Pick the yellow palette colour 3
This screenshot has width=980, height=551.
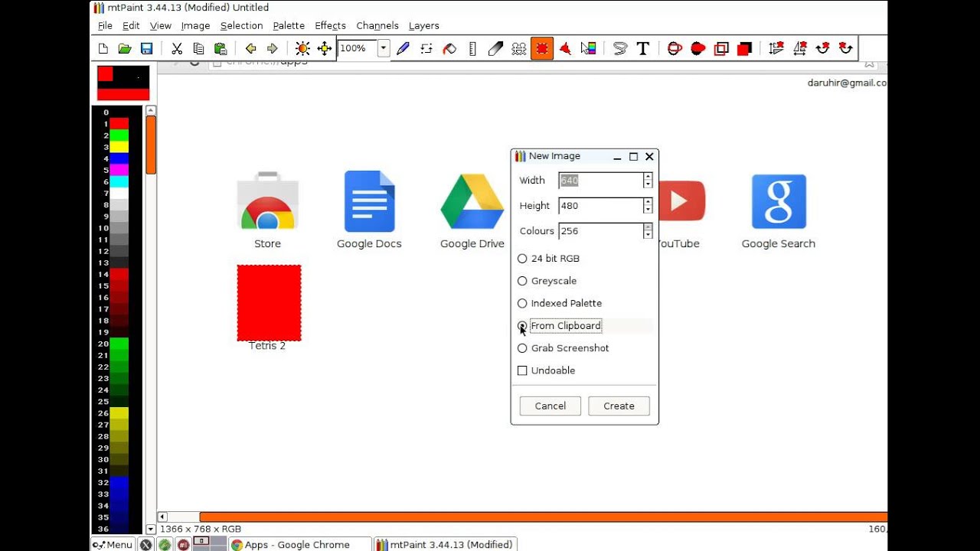coord(119,147)
